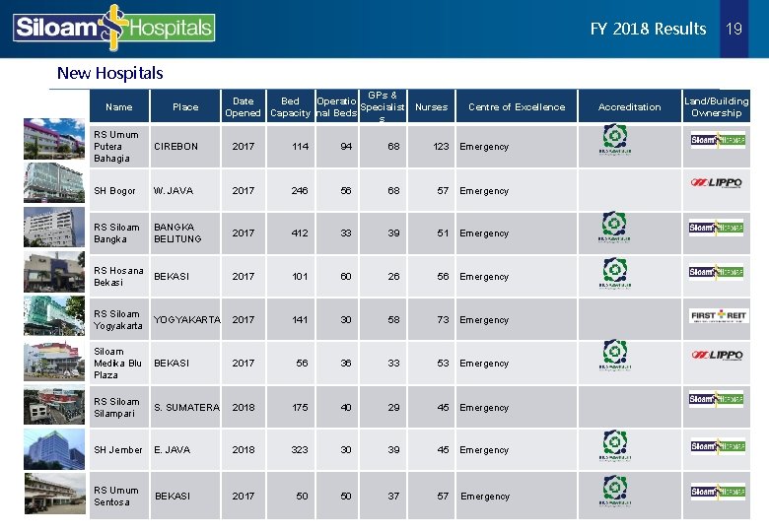Select the SH Jember name cell
The width and height of the screenshot is (769, 532).
tap(119, 449)
